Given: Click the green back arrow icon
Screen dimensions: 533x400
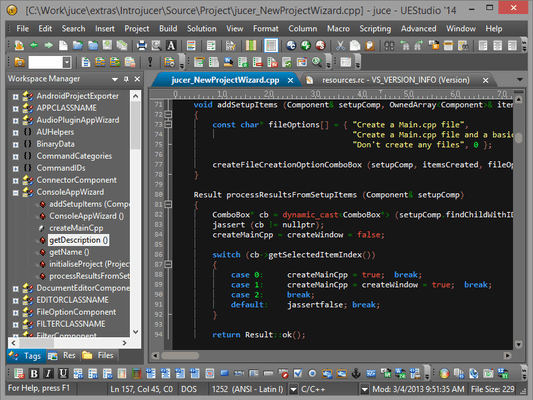Looking at the screenshot, I should 34,45.
